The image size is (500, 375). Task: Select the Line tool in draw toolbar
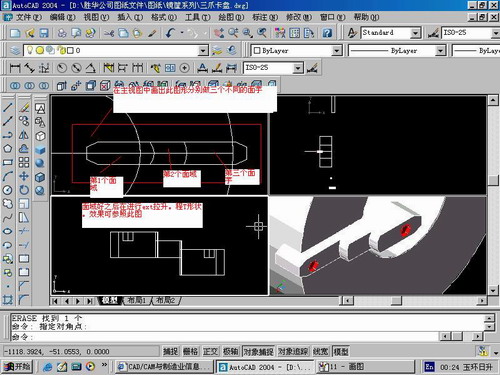[8, 107]
